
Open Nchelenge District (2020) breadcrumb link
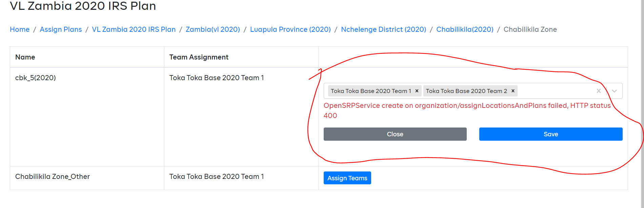click(383, 29)
